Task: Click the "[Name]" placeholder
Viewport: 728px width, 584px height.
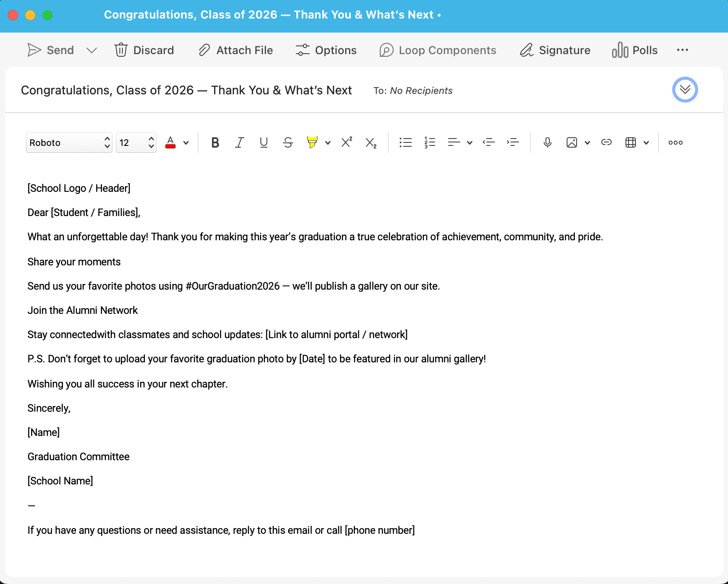Action: click(x=44, y=432)
